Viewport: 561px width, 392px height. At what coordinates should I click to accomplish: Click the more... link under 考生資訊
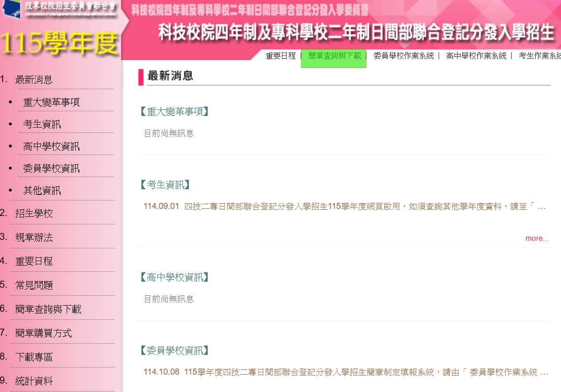[x=537, y=238]
